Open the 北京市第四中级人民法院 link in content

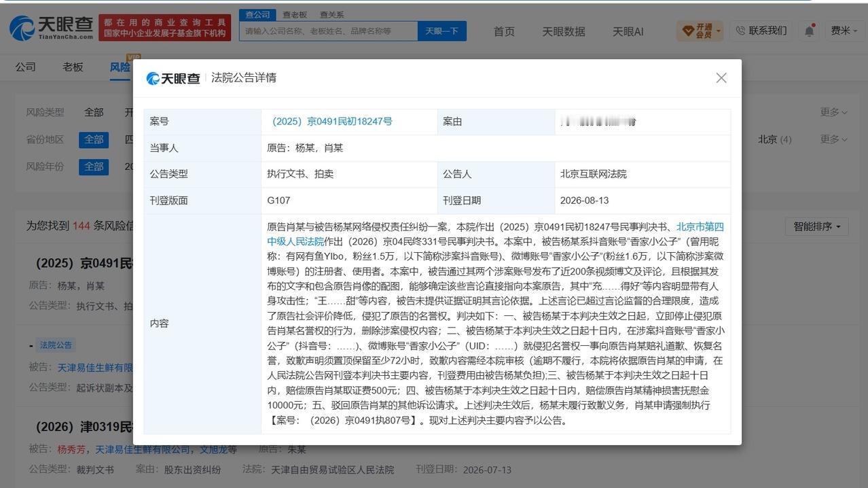pos(495,233)
